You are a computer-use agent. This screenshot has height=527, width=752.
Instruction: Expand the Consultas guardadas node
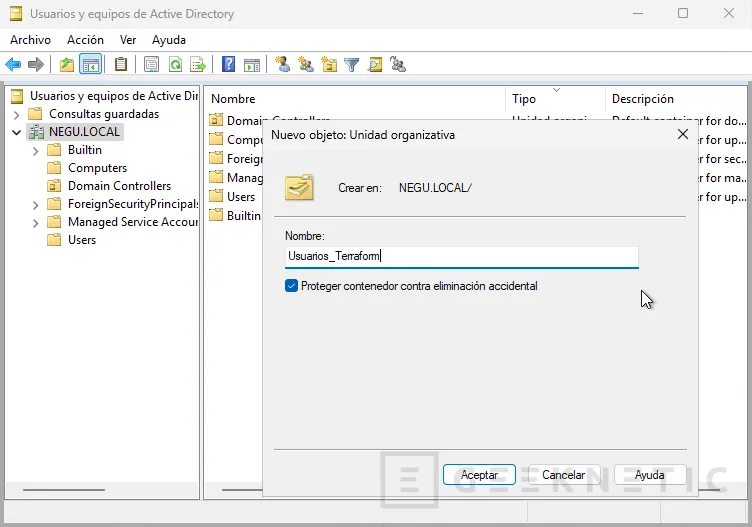(x=16, y=115)
